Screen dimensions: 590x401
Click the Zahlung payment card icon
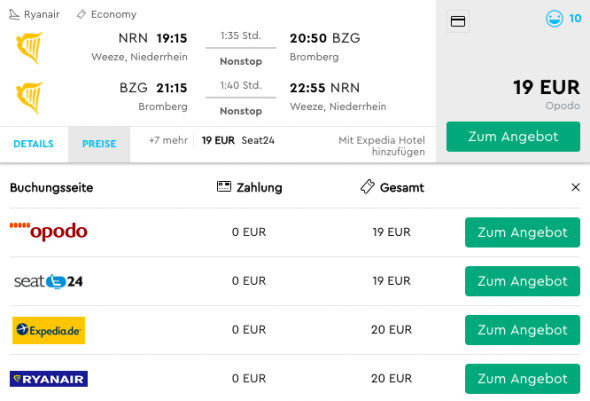pos(224,186)
